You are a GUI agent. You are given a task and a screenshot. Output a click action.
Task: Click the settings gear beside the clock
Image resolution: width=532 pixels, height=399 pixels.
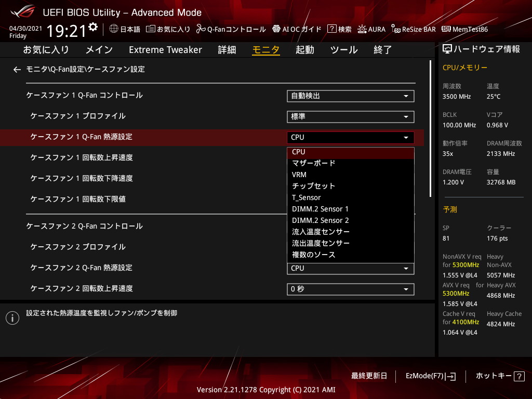[93, 27]
